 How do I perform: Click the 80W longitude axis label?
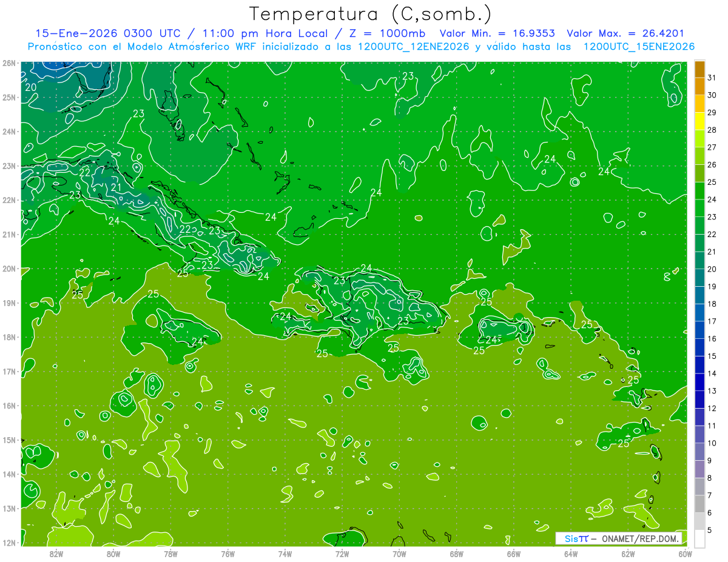click(113, 554)
